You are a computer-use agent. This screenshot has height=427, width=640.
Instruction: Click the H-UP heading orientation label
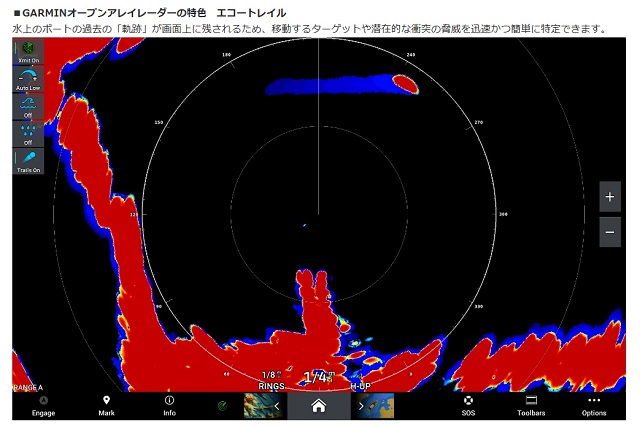362,385
